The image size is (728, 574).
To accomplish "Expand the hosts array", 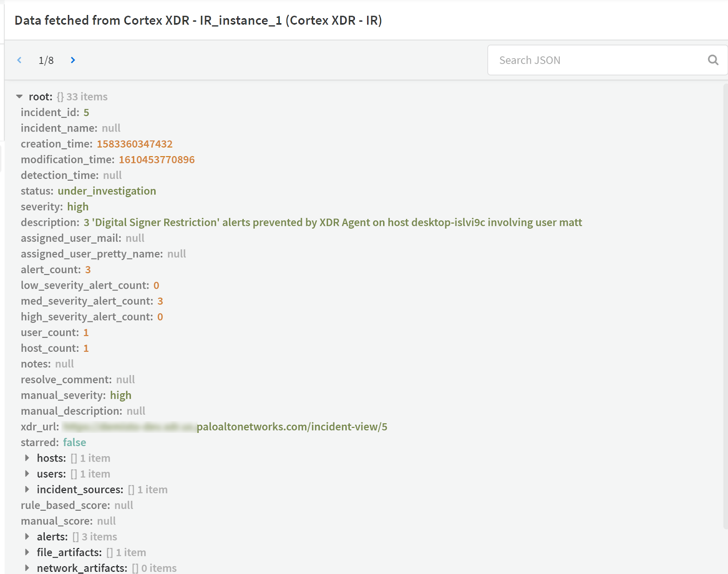I will click(x=26, y=458).
